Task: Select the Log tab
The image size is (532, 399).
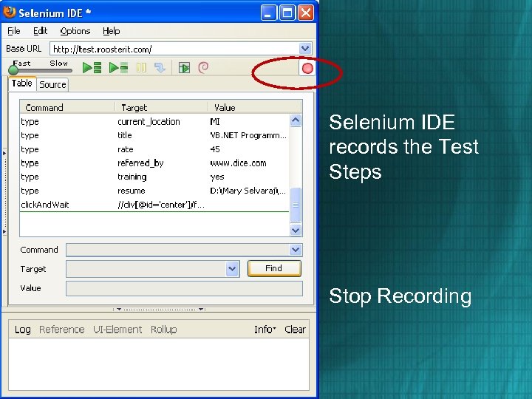Action: click(23, 330)
